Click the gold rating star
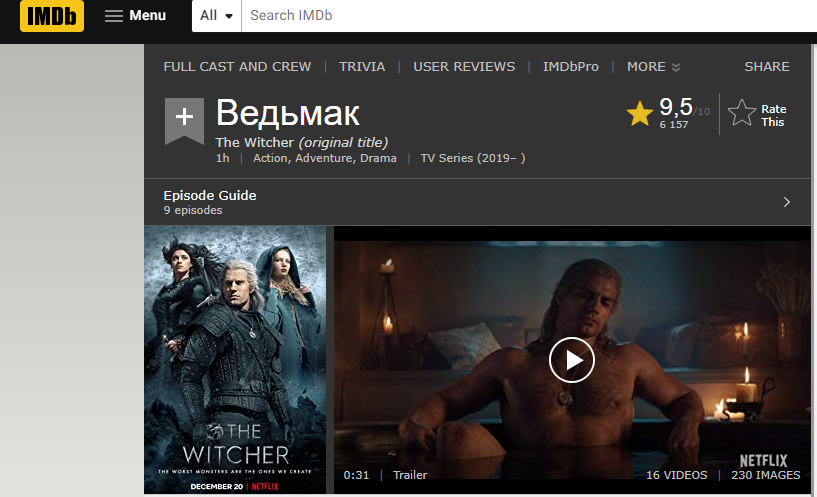Screen dimensions: 817x497 pyautogui.click(x=639, y=113)
